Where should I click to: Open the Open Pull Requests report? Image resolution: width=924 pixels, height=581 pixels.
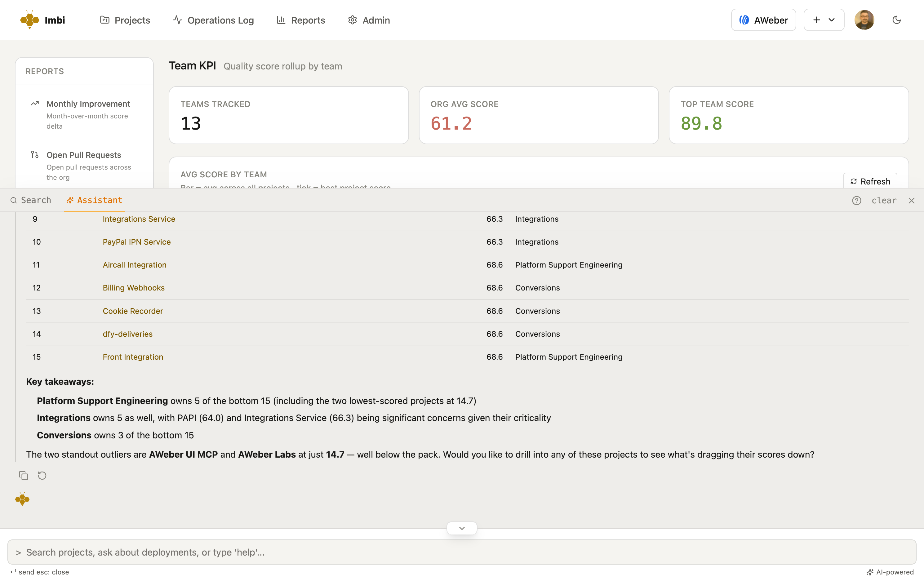[84, 165]
